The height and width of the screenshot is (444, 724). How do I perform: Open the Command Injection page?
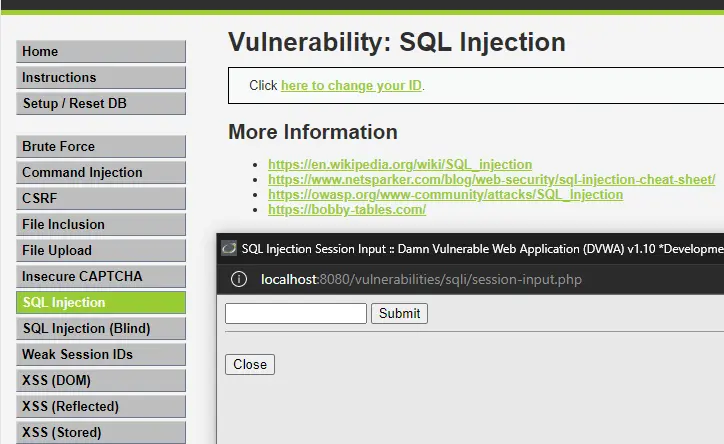click(x=101, y=172)
